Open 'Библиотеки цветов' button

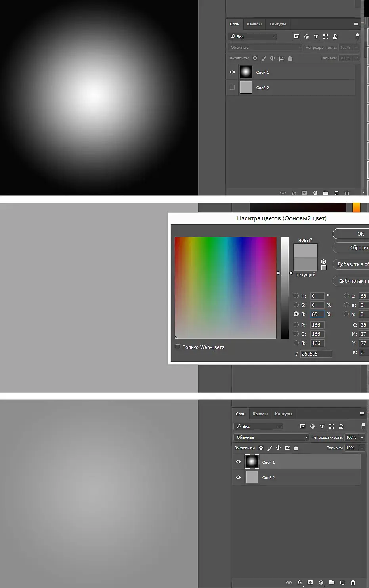point(351,281)
